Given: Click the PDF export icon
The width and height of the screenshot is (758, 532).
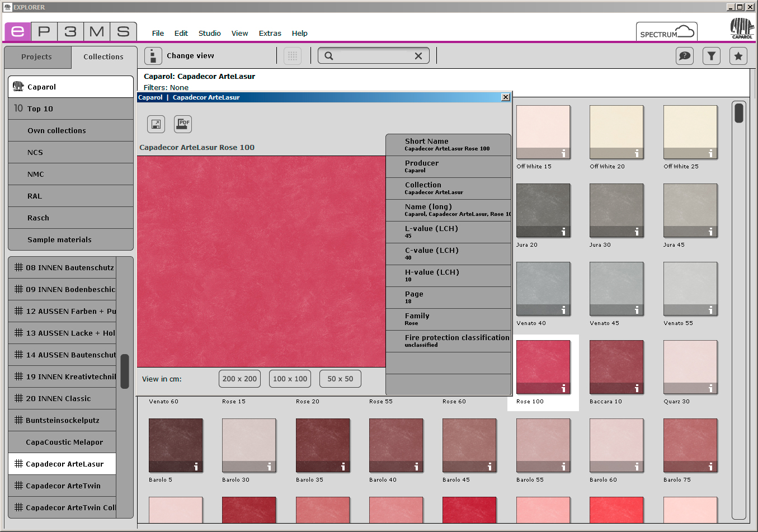Looking at the screenshot, I should point(183,124).
